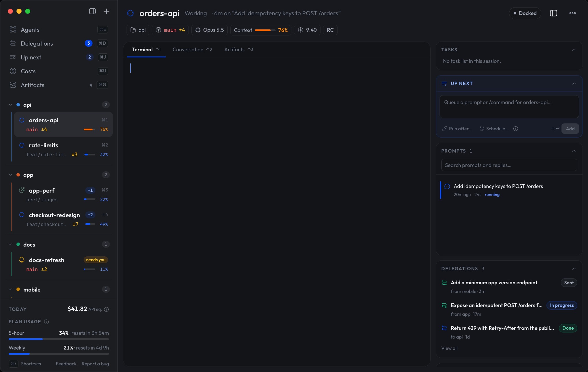Click the info icon next to Schedule

516,129
